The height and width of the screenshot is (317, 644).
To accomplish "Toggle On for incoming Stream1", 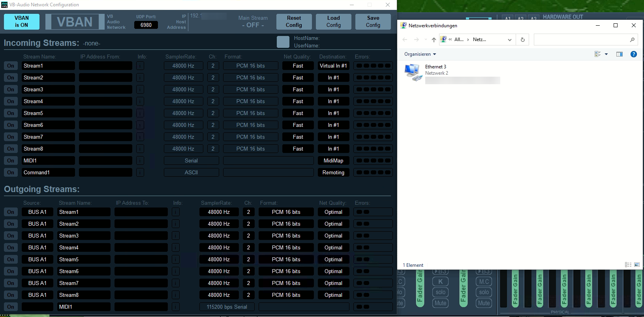I will (x=11, y=66).
